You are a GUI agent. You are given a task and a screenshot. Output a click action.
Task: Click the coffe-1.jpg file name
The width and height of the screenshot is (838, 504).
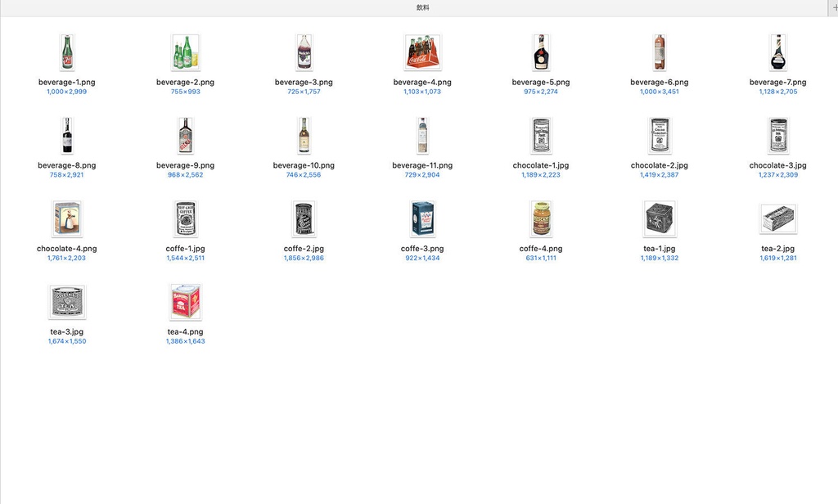click(x=186, y=249)
